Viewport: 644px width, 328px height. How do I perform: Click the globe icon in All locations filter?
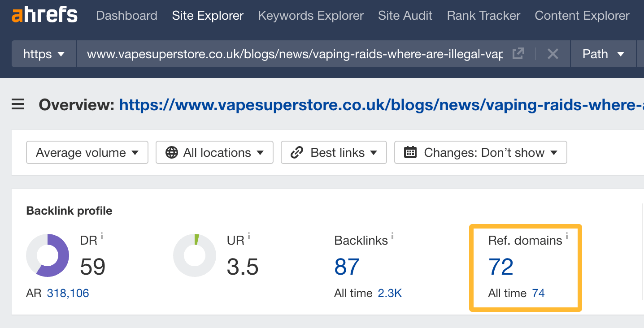point(173,152)
